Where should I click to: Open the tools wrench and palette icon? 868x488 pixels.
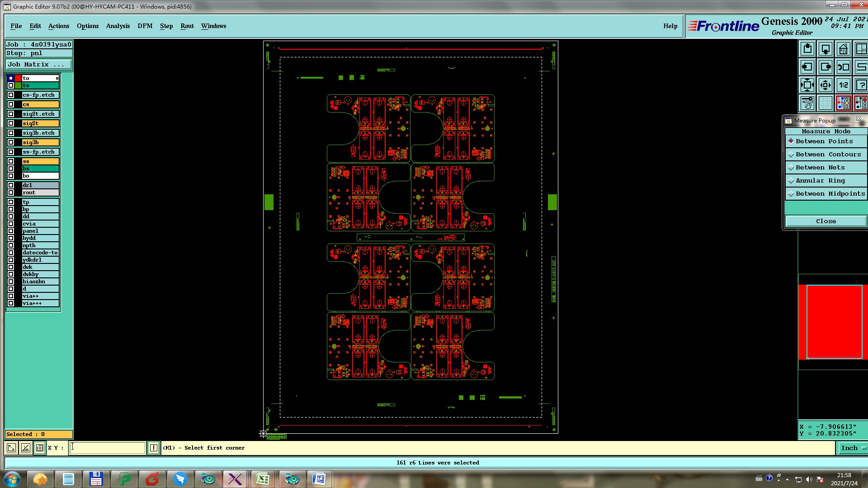pos(807,103)
